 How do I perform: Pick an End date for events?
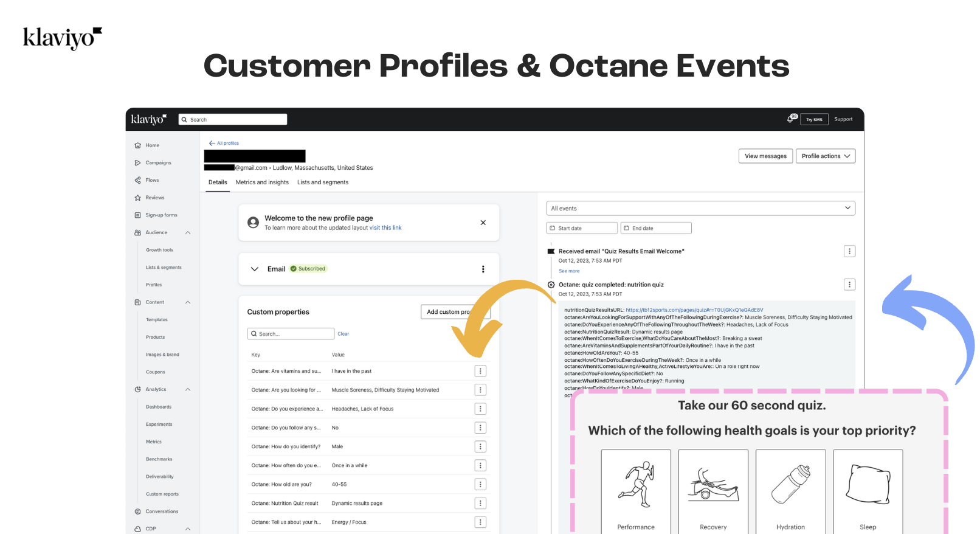coord(656,228)
